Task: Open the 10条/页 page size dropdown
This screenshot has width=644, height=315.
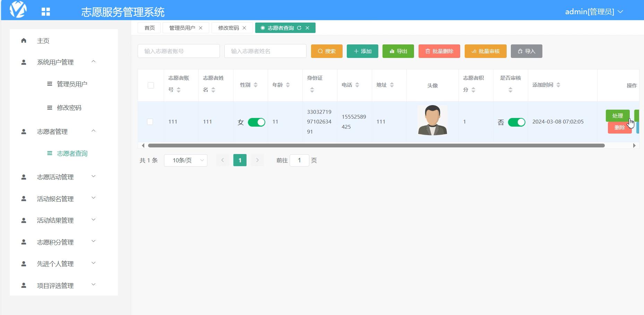Action: pos(186,160)
